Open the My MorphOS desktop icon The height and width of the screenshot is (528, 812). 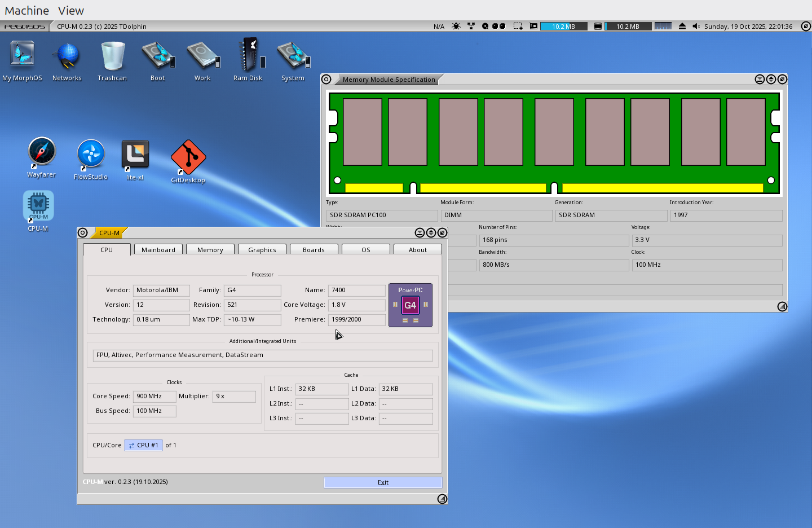[x=23, y=55]
